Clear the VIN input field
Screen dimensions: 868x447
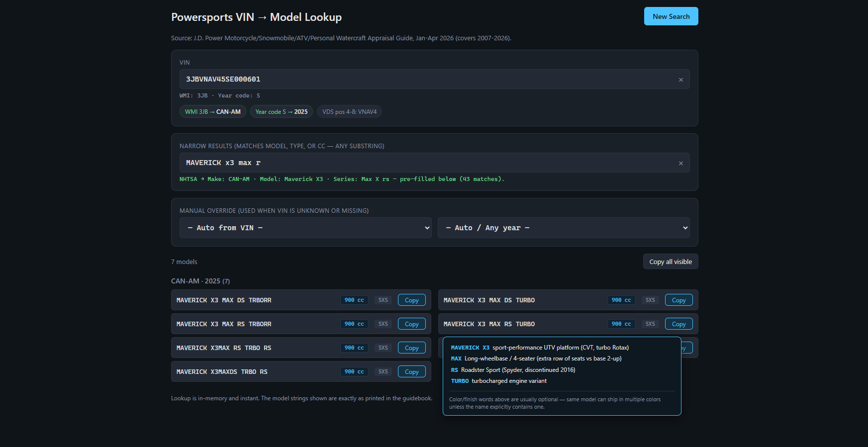tap(680, 80)
